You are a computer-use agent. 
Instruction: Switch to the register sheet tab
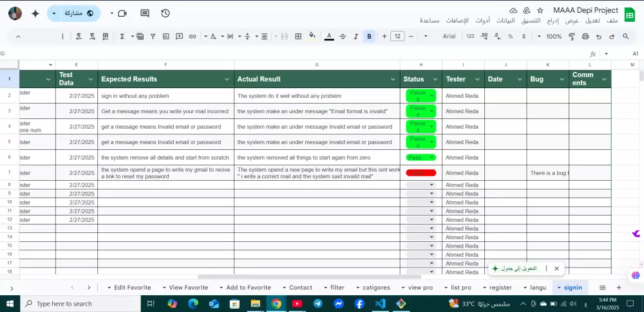[500, 288]
